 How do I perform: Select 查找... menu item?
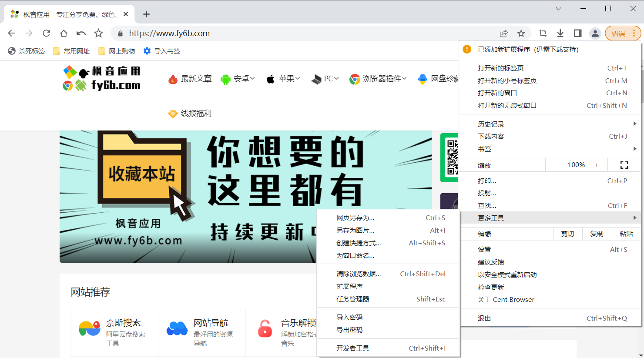550,205
